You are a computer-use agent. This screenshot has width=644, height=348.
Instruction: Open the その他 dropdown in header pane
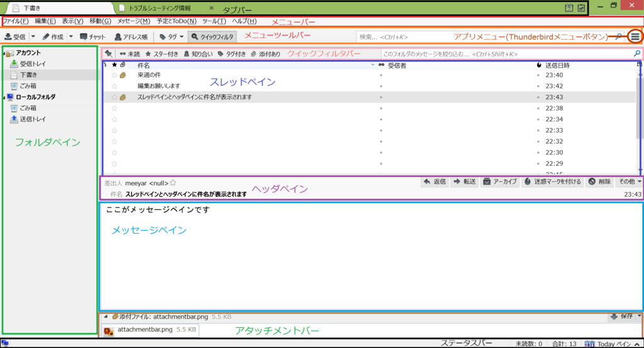point(630,182)
